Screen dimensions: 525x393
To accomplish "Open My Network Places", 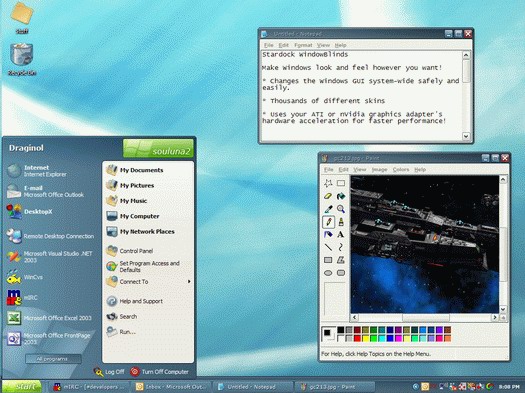I will click(x=148, y=231).
